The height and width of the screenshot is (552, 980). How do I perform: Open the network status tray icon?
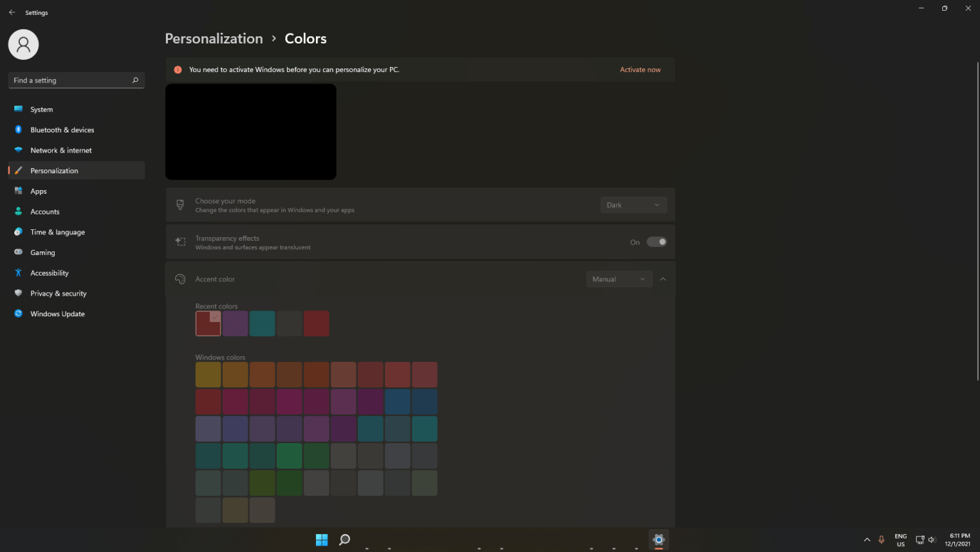coord(920,540)
